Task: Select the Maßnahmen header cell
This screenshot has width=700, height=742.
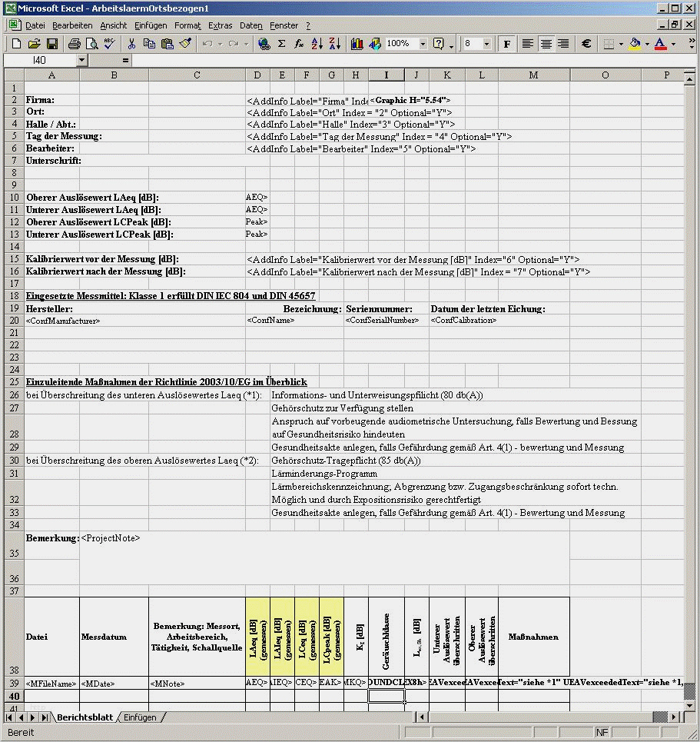Action: point(533,637)
